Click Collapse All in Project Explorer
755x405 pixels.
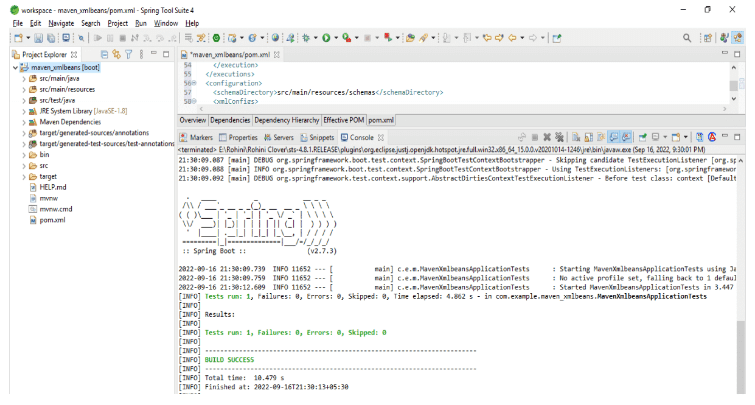coord(104,54)
